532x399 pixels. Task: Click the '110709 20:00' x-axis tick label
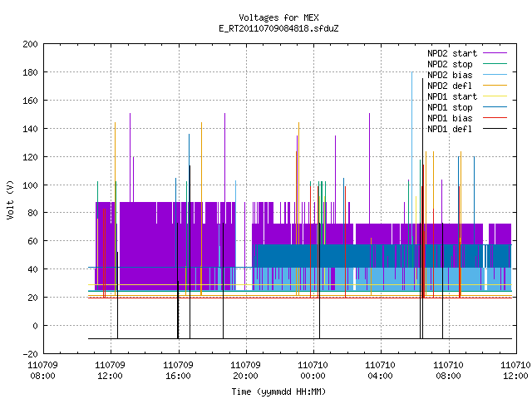point(246,371)
